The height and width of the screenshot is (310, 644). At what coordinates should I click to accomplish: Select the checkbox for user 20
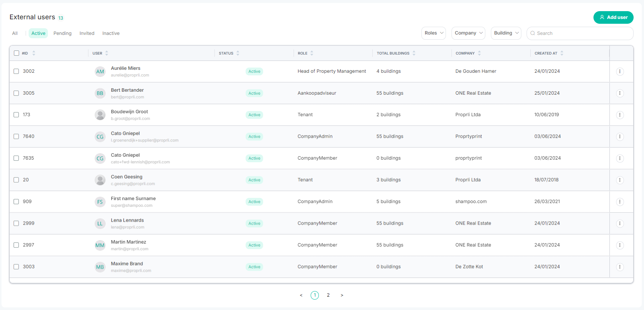(16, 180)
